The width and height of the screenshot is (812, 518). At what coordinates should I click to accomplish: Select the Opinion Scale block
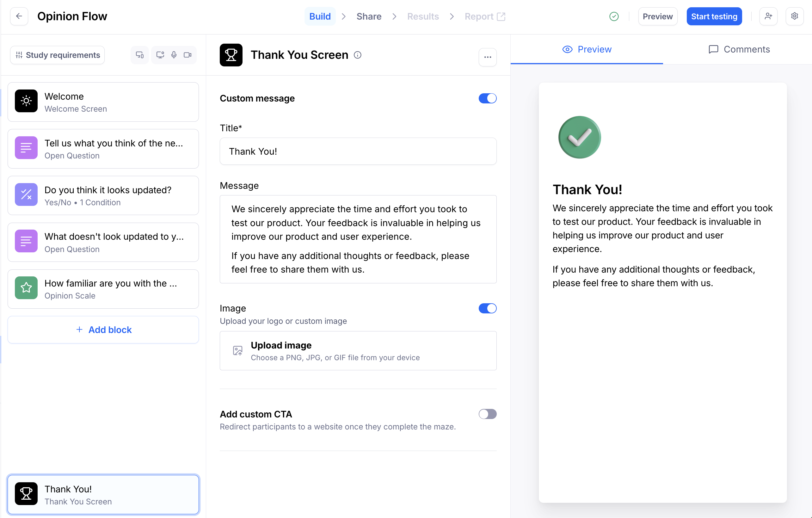[103, 289]
